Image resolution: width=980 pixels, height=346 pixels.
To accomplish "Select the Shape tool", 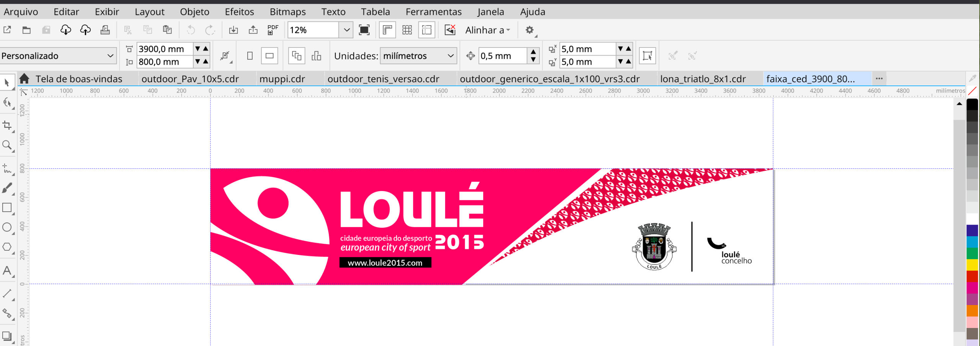I will tap(8, 102).
